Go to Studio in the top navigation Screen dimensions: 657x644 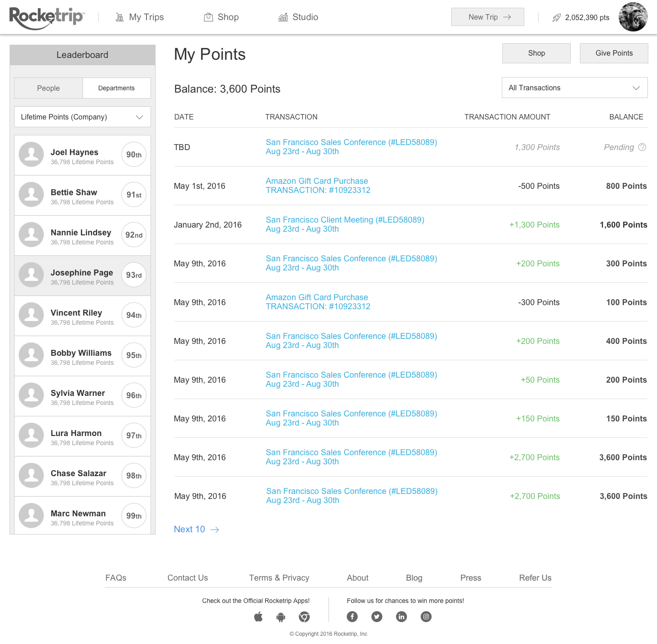(x=298, y=17)
